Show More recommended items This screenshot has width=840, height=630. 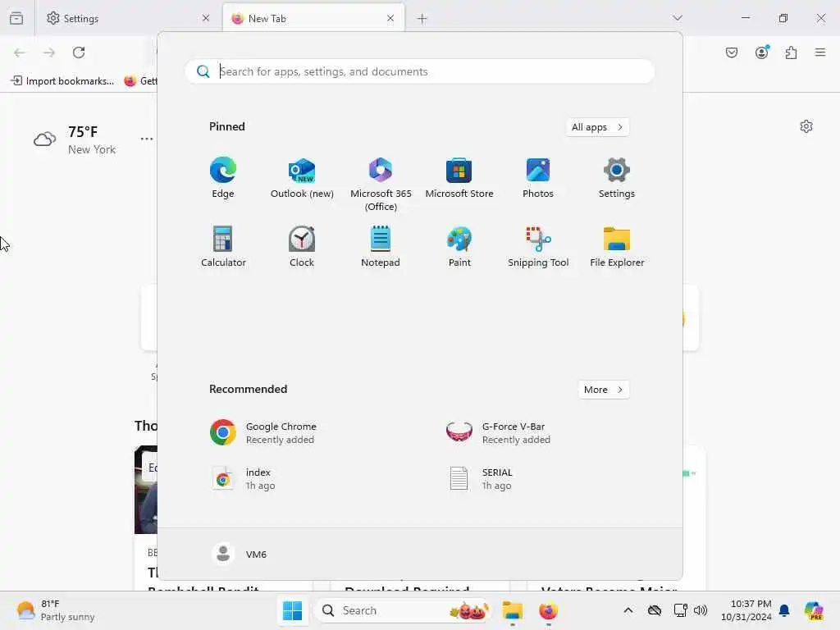pyautogui.click(x=604, y=390)
